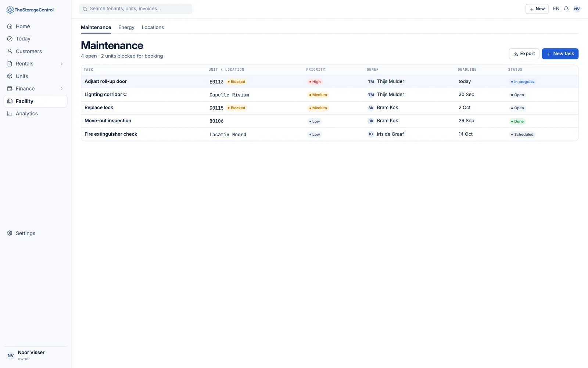Click IG avatar for Iris de Graaf
This screenshot has height=368, width=588.
point(371,134)
